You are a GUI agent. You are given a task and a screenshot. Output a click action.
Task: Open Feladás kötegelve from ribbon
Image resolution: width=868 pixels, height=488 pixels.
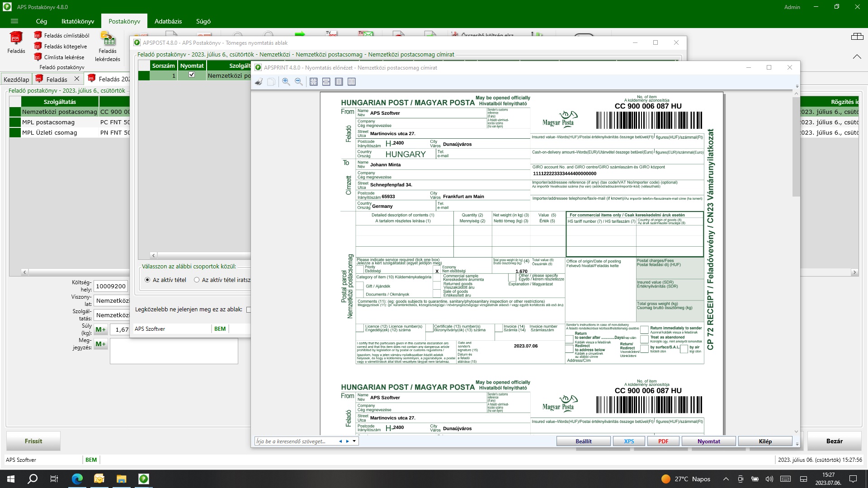click(61, 46)
